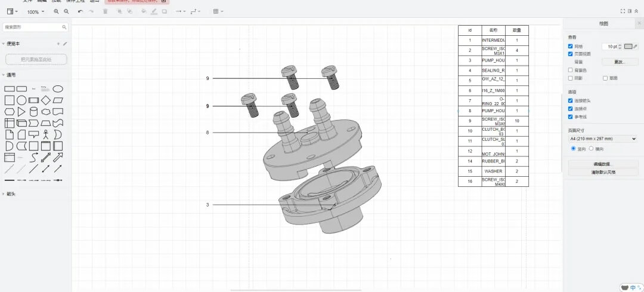Open the A4 page size dropdown
Screen dimensions: 644x292
(x=602, y=139)
